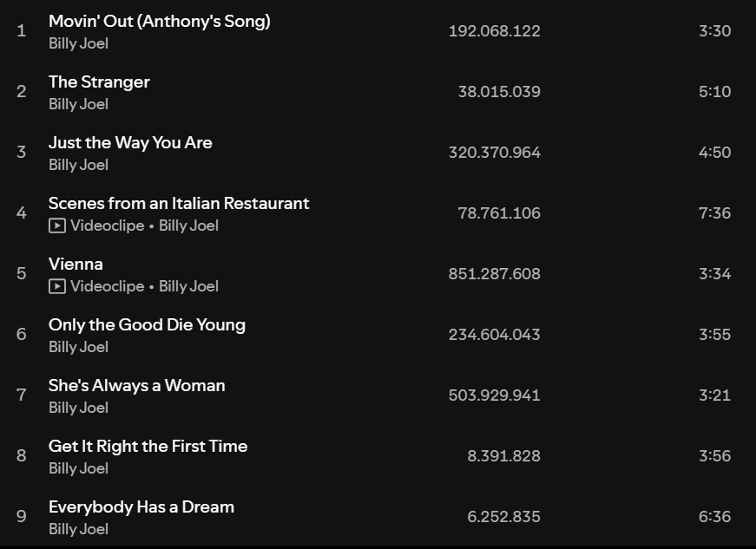
Task: Open the Movin' Out (Anthony's Song) track
Action: coord(159,21)
